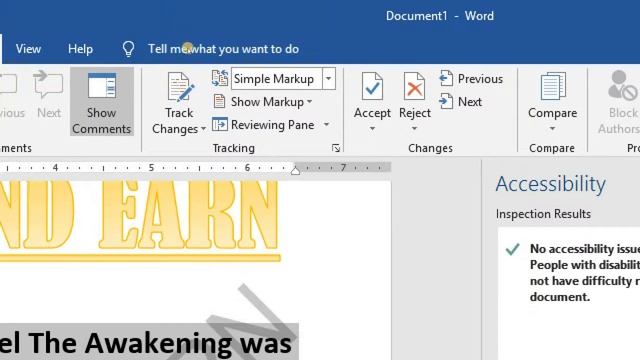
Task: Go to Next comment in Comments group
Action: (49, 95)
